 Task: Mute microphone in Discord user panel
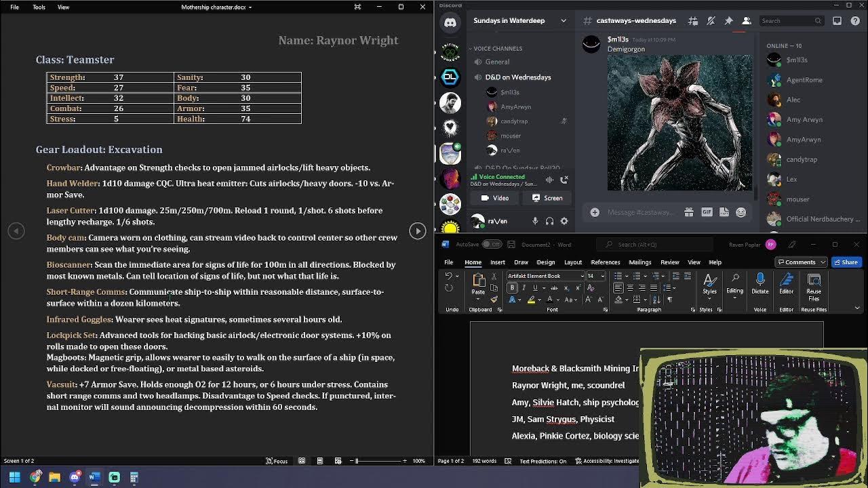coord(535,221)
